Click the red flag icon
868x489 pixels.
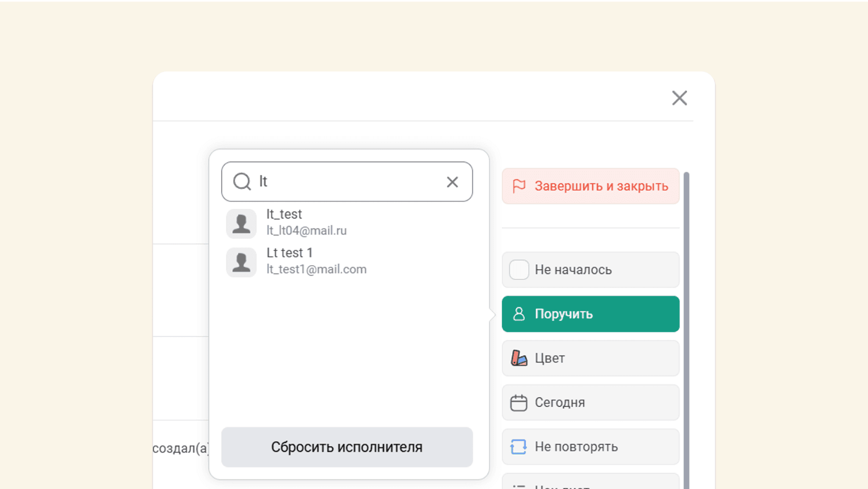point(519,186)
